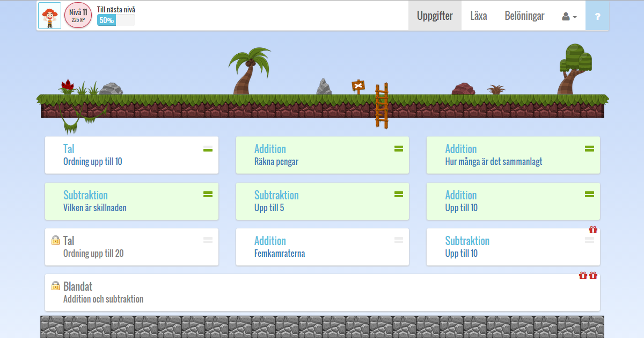Click the green progress bars icon on 'Addition Upp till 10'
This screenshot has width=644, height=338.
click(x=589, y=195)
